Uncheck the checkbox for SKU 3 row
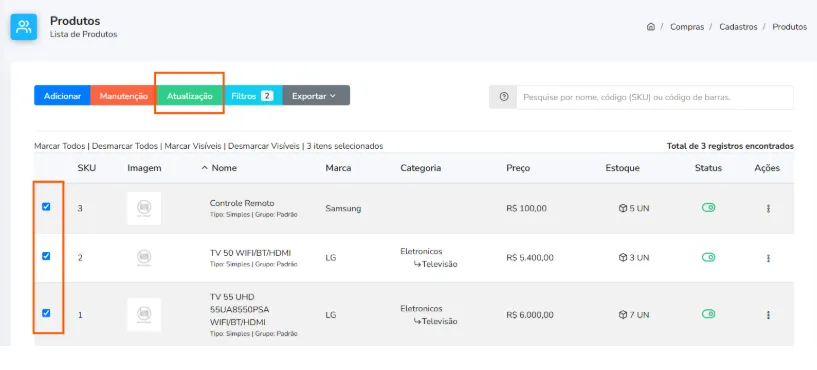Viewport: 817px width, 370px height. 46,206
